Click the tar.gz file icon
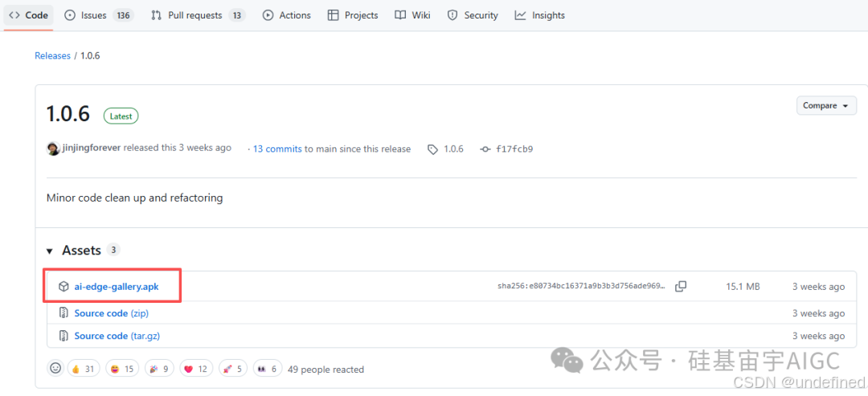This screenshot has width=868, height=396. coord(64,336)
